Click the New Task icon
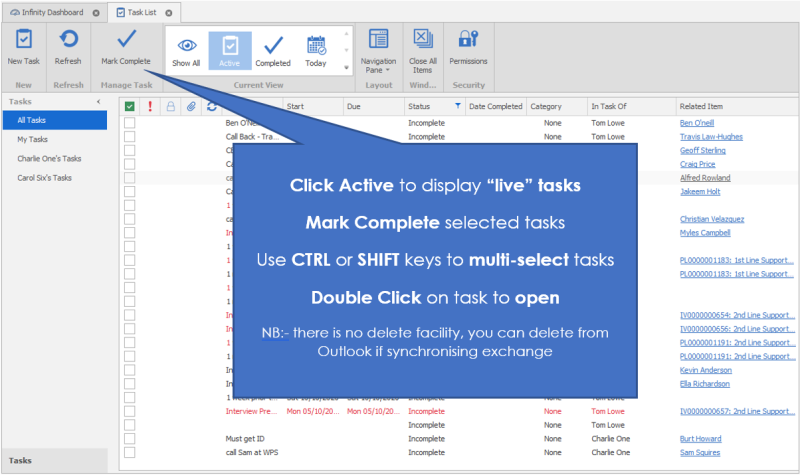The width and height of the screenshot is (800, 475). tap(23, 47)
